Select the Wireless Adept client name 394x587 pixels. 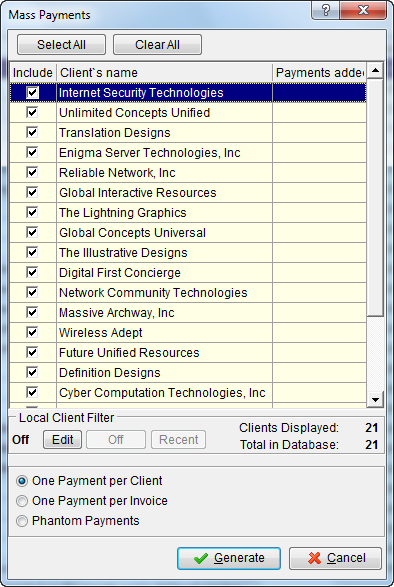101,332
